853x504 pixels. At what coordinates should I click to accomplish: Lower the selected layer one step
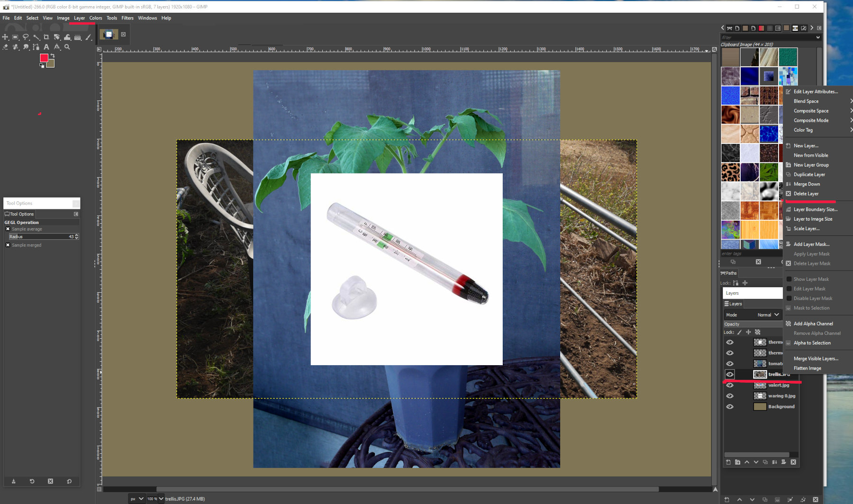[x=756, y=462]
